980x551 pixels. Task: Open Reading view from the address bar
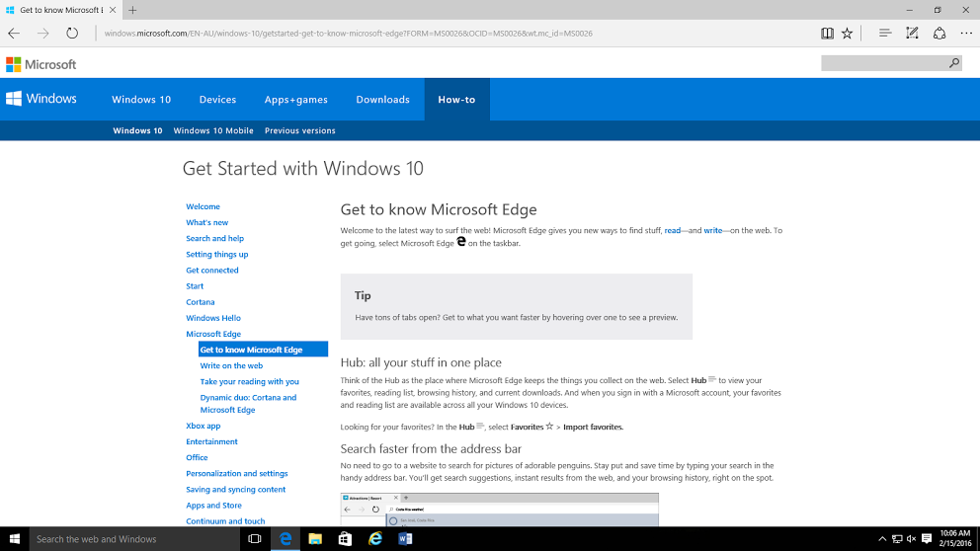coord(827,33)
